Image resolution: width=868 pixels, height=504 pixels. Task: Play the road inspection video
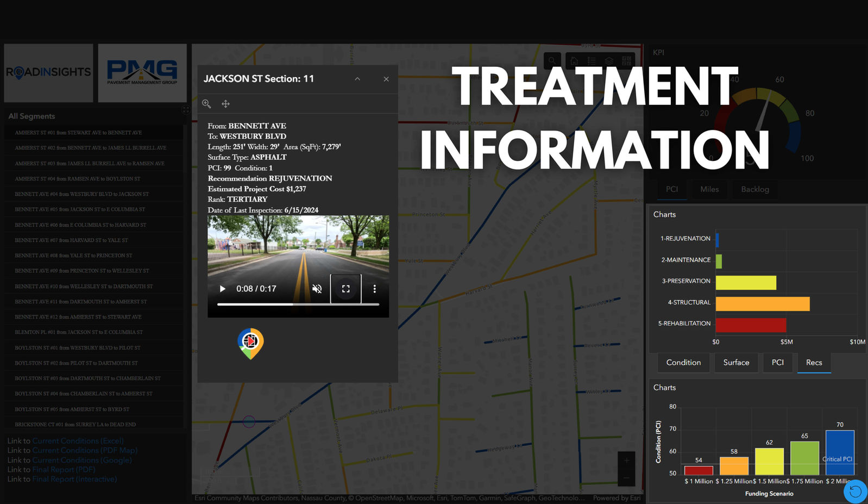coord(222,289)
